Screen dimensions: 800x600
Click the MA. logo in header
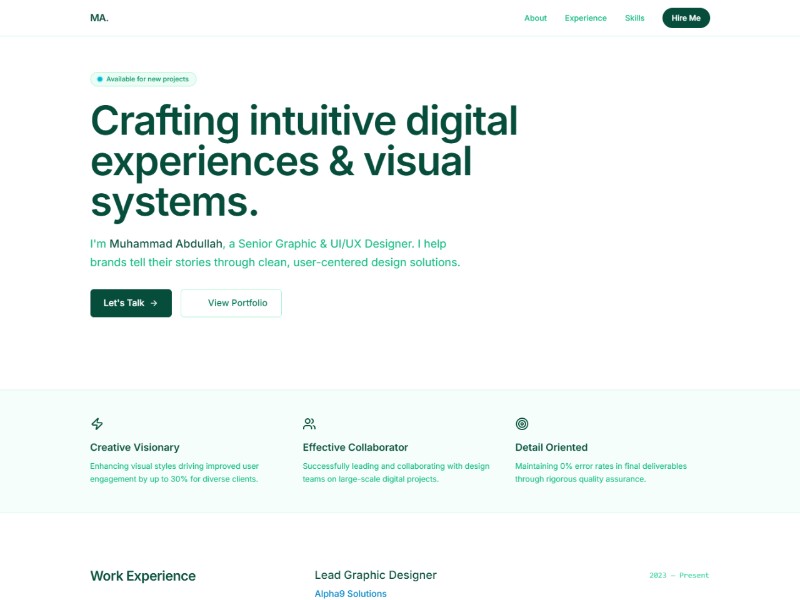click(99, 18)
